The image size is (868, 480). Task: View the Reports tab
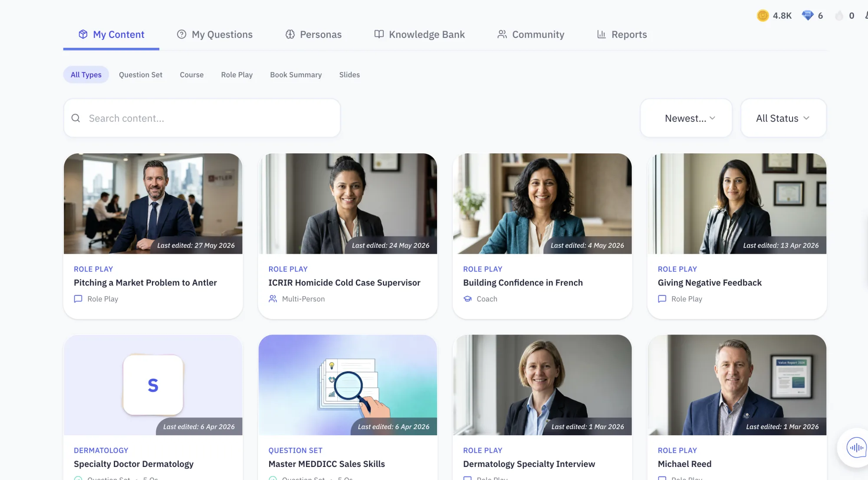(621, 34)
